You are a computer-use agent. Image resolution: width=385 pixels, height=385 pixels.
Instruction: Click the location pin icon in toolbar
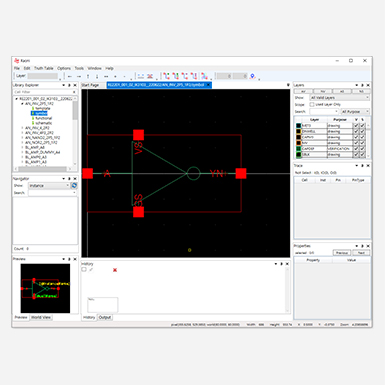[x=253, y=76]
